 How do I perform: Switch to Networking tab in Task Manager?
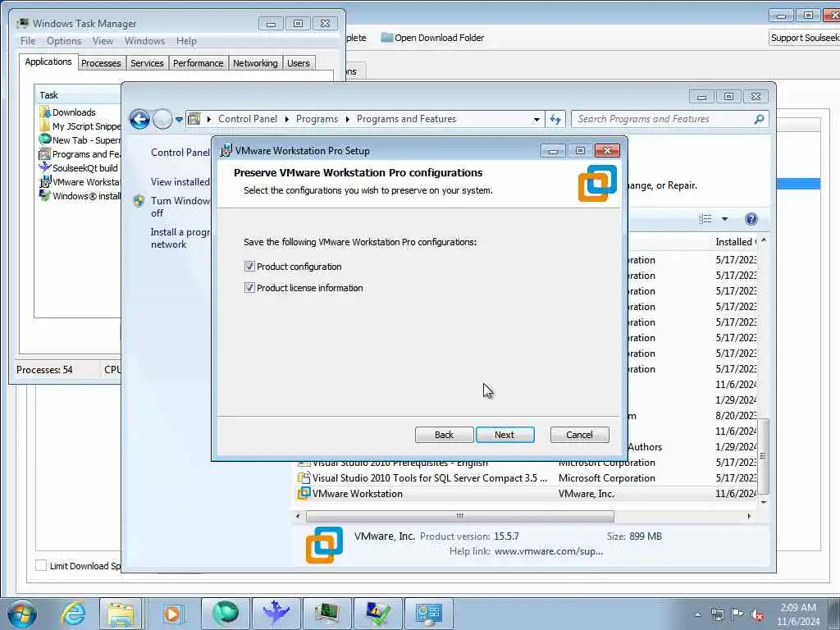[255, 63]
